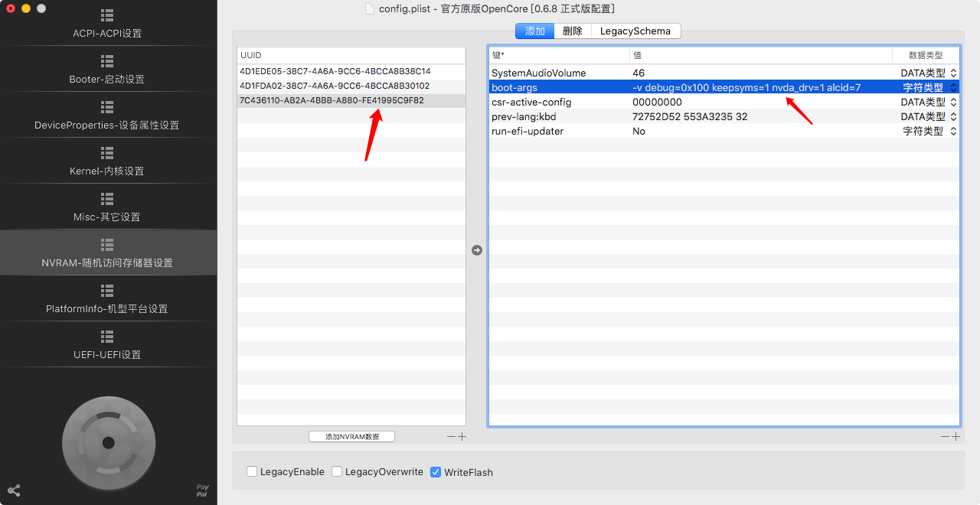Switch to the 添加 tab
The image size is (980, 505).
[x=535, y=31]
